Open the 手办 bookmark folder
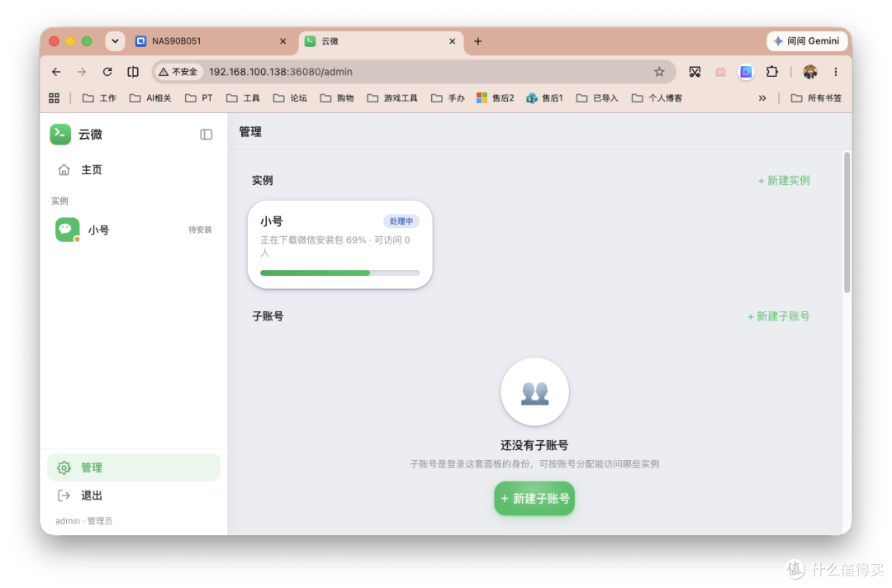 click(448, 97)
